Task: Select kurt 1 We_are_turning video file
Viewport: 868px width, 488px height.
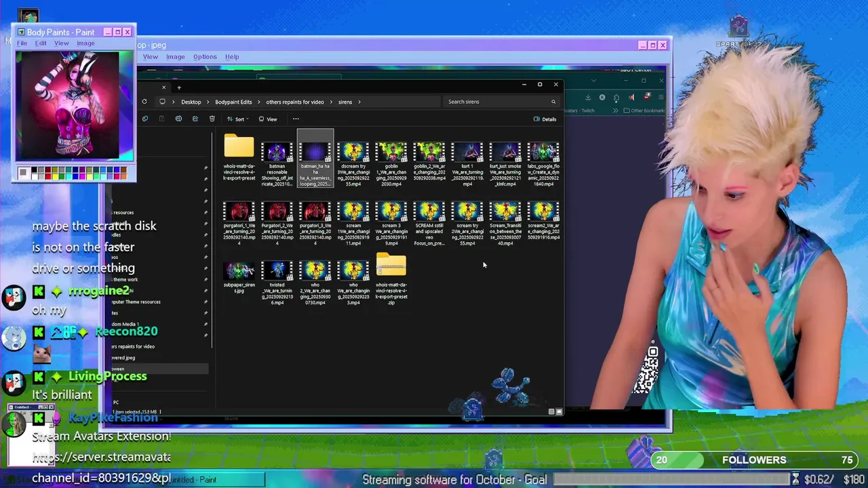Action: coord(467,163)
